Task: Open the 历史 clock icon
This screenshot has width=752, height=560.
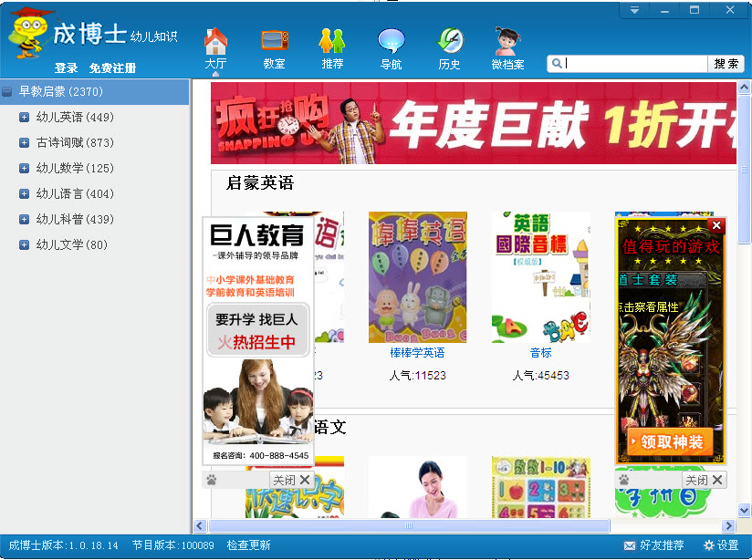Action: (x=449, y=41)
